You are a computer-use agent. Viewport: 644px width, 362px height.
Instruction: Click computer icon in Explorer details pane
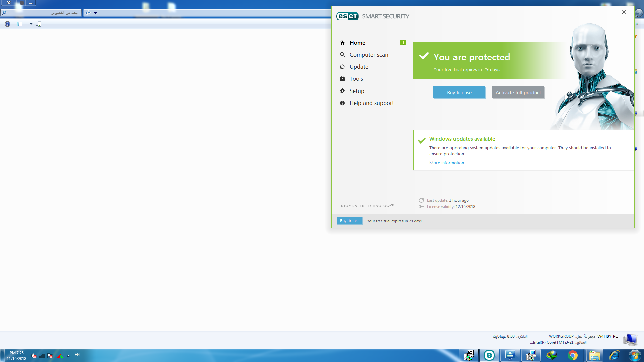630,339
